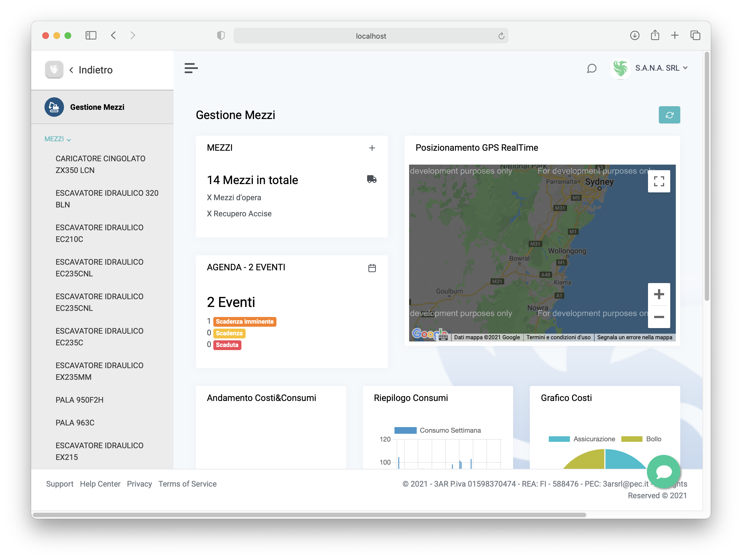742x560 pixels.
Task: Collapse the MEZZI sidebar section
Action: [x=58, y=139]
